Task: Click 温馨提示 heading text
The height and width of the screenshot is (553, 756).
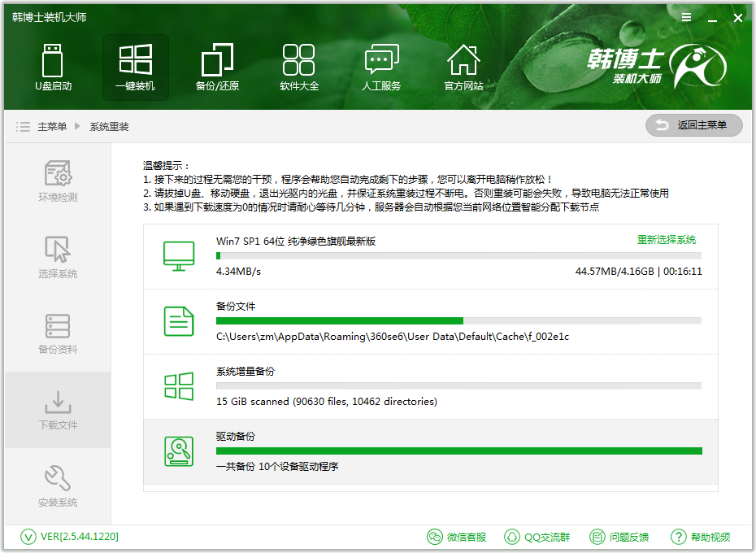Action: click(x=166, y=166)
